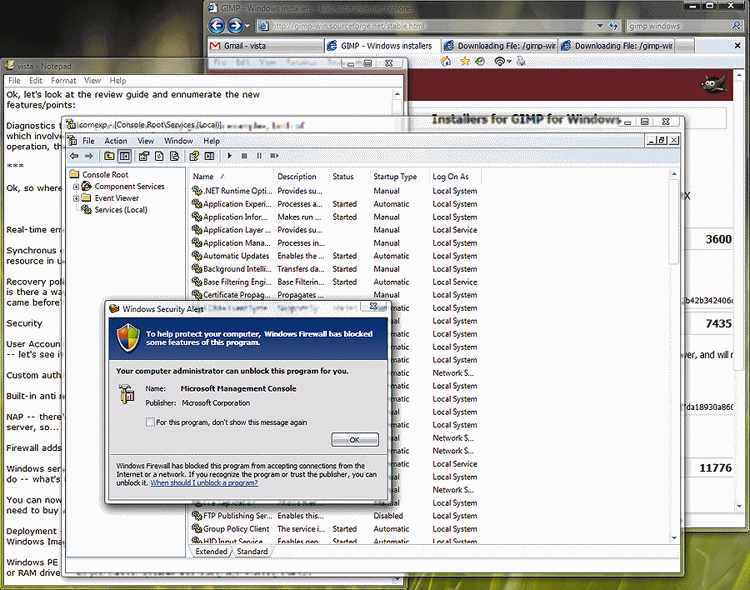This screenshot has height=590, width=750.
Task: Click the Refresh page icon in MMC toolbar
Action: (159, 156)
